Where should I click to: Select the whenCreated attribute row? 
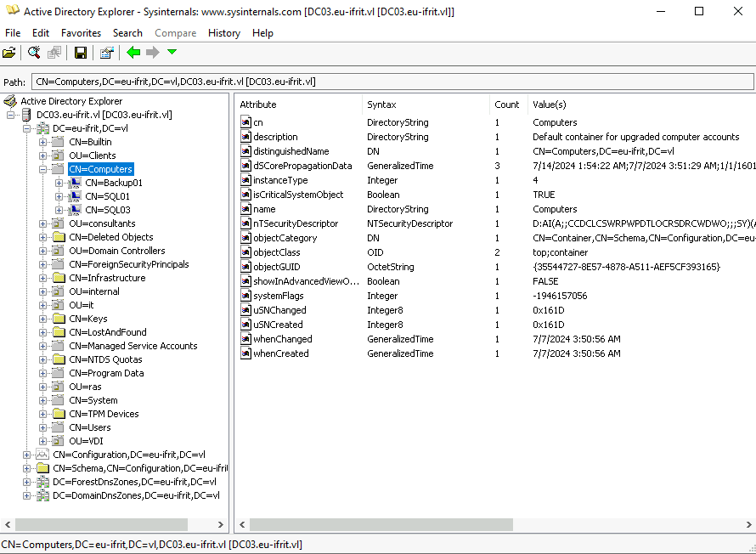(x=497, y=353)
